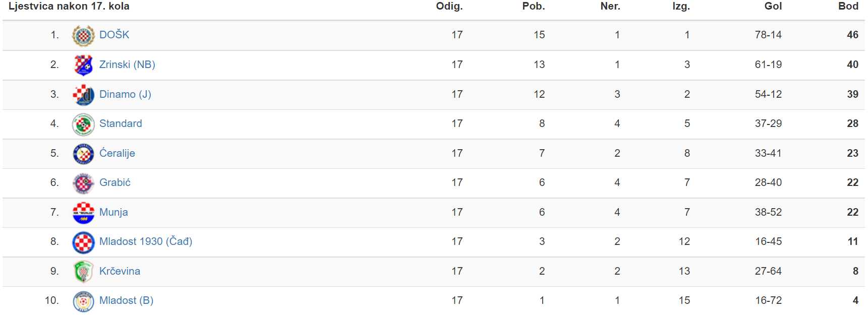Click the Dinamo (J) club logo
The image size is (868, 318).
coord(83,95)
